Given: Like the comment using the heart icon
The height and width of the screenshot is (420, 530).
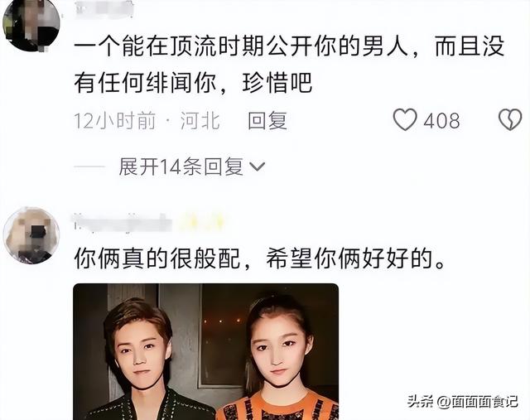Looking at the screenshot, I should pos(405,120).
